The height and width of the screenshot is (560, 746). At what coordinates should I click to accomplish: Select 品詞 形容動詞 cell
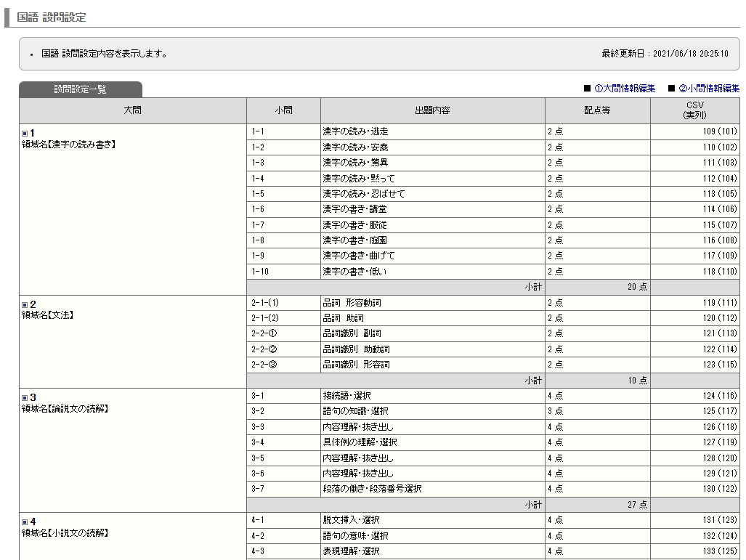click(432, 303)
